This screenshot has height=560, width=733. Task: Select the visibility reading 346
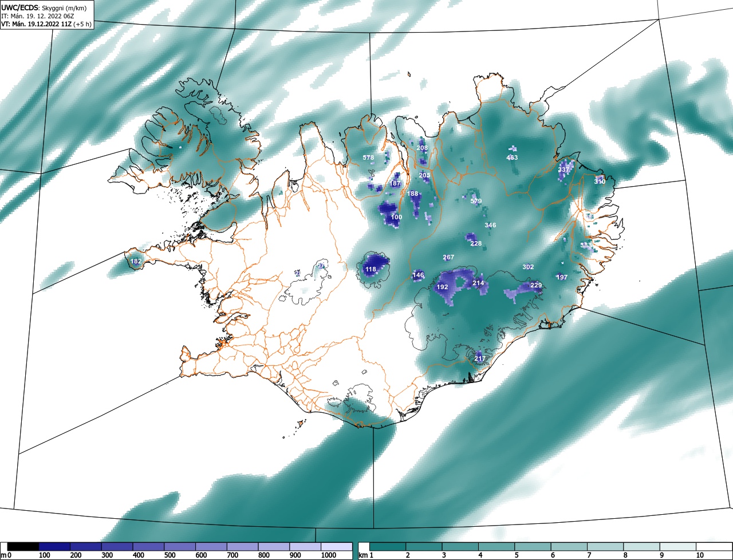click(x=490, y=225)
